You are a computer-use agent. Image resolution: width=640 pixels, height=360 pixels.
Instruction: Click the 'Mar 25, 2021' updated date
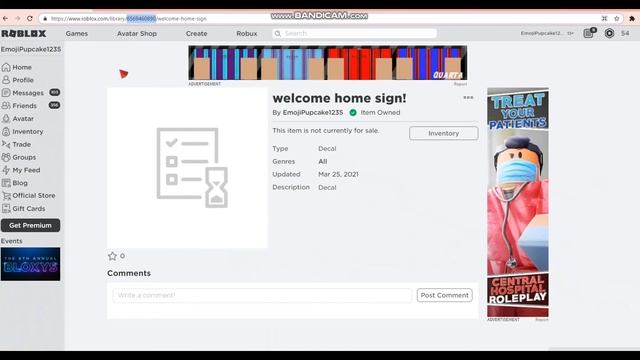pos(338,174)
